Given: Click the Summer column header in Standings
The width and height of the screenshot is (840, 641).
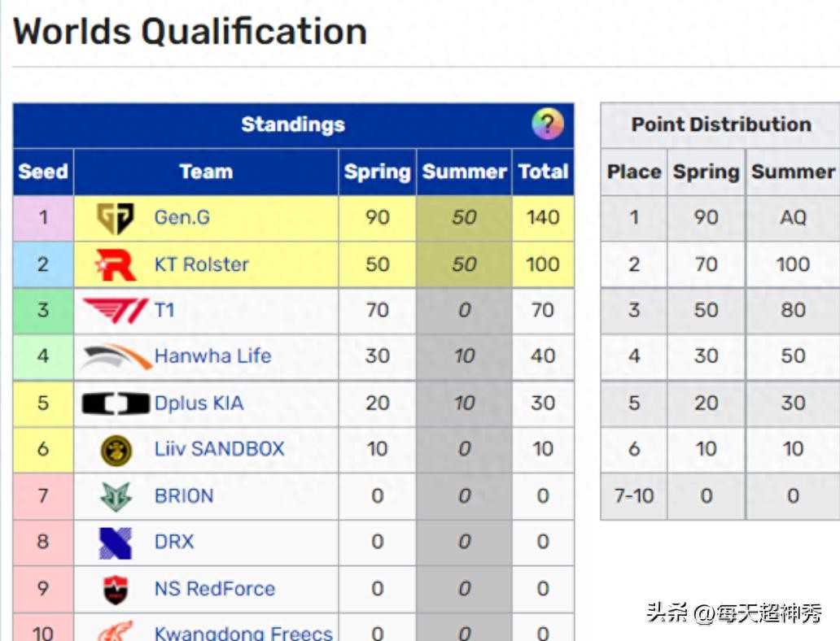Looking at the screenshot, I should coord(464,172).
